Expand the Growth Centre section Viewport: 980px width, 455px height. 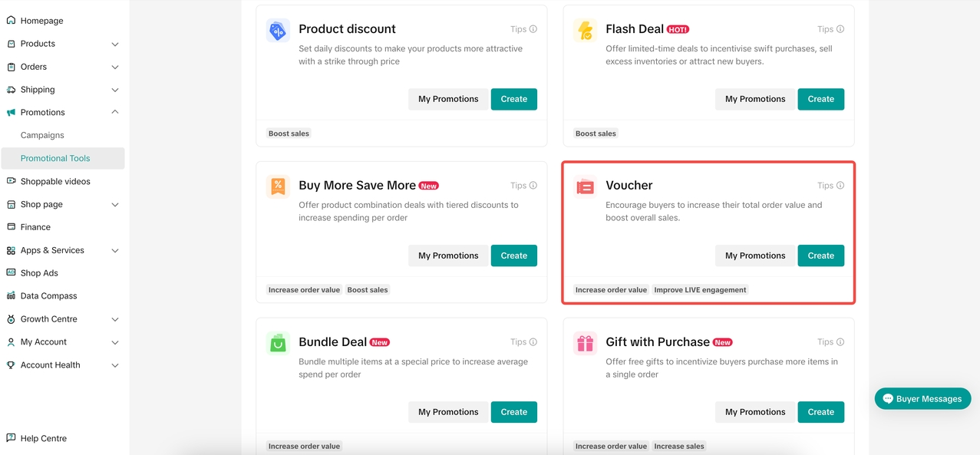click(x=115, y=319)
